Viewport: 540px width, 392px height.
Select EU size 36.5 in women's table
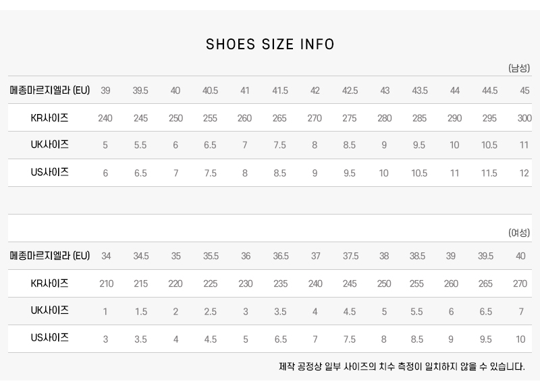click(281, 256)
